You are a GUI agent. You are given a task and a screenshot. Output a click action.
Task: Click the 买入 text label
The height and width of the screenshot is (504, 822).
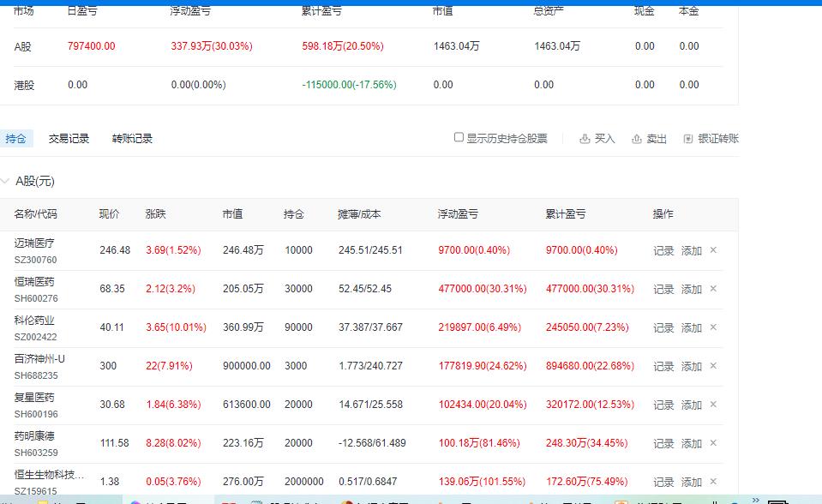604,139
